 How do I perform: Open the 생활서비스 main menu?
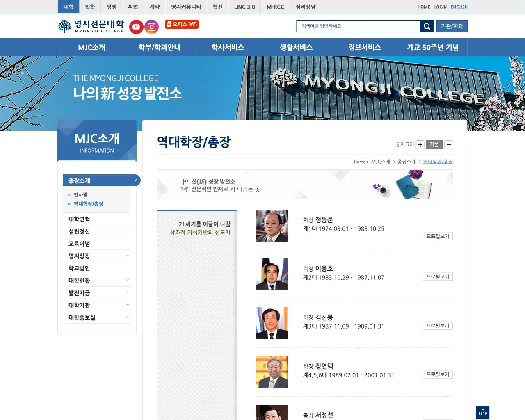296,47
